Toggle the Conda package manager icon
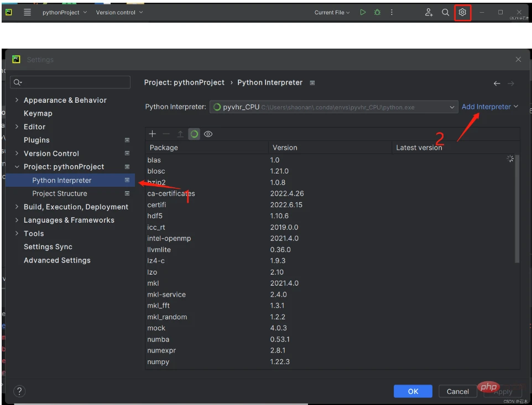 click(194, 134)
